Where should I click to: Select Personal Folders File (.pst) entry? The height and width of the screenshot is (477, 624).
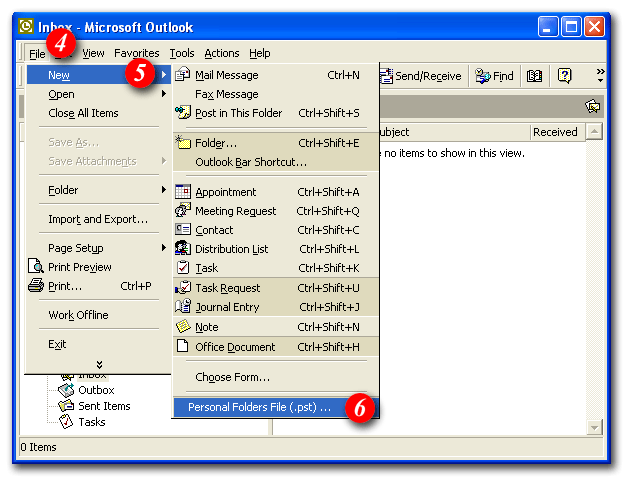pos(258,407)
